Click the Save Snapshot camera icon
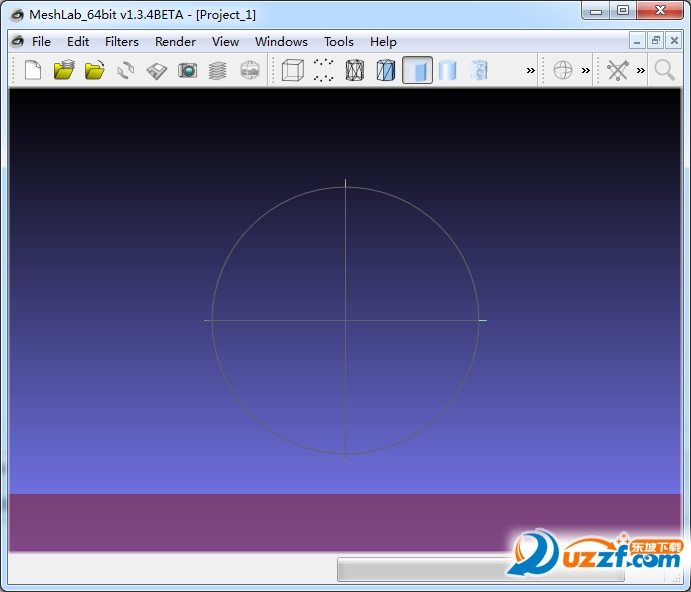691x592 pixels. click(x=187, y=70)
